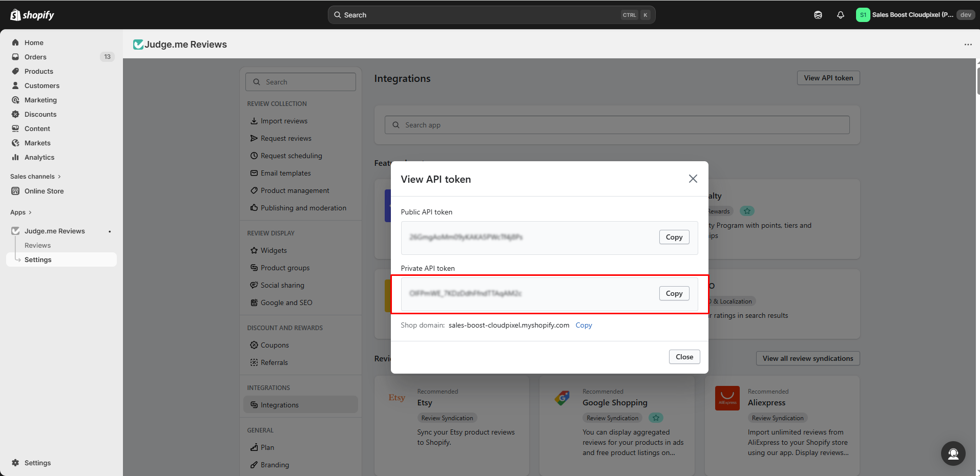
Task: Open Widgets in review display settings
Action: tap(274, 250)
